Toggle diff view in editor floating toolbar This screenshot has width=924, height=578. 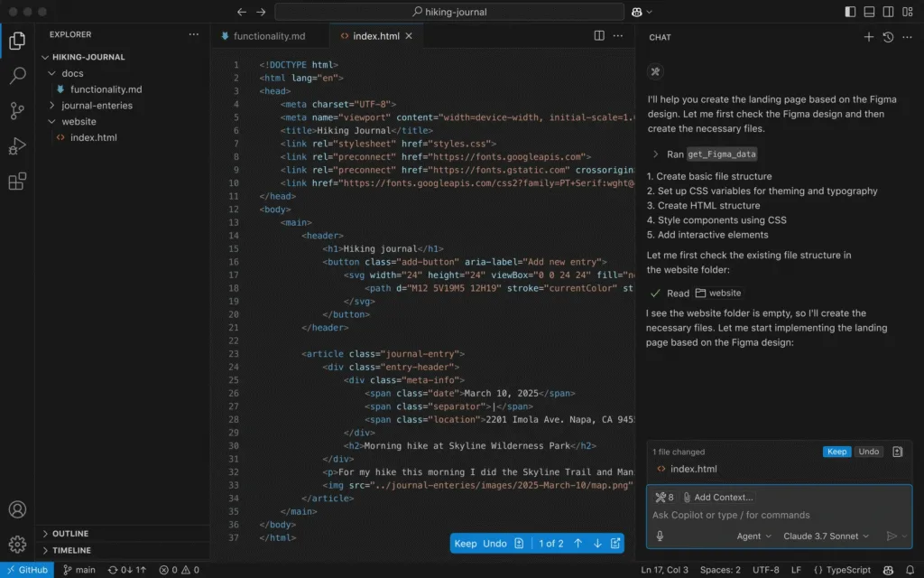pos(519,544)
